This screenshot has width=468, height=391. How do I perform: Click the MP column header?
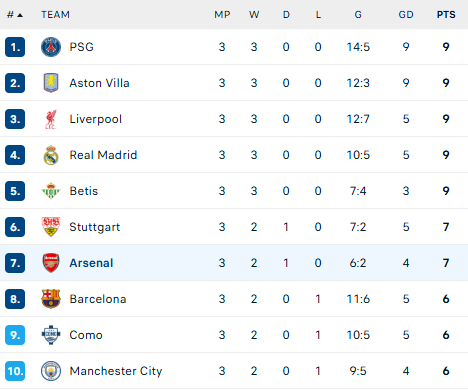(x=222, y=15)
